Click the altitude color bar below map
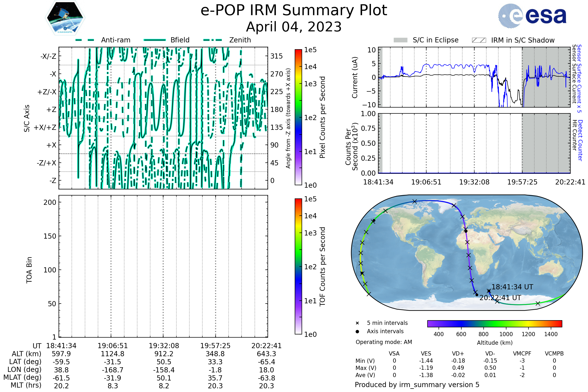 [x=494, y=323]
